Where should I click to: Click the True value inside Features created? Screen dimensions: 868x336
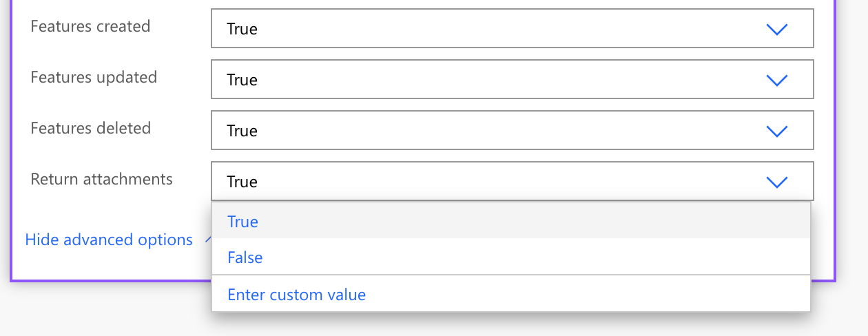pyautogui.click(x=242, y=29)
